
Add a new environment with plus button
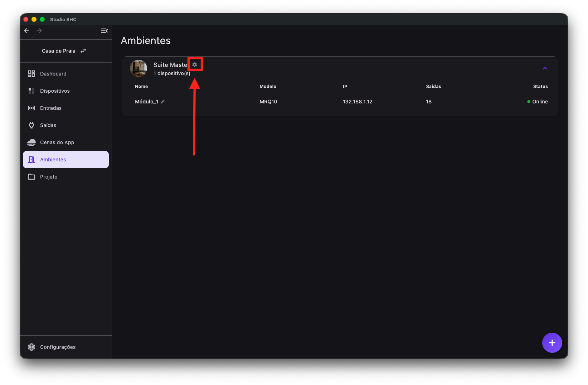[x=552, y=343]
